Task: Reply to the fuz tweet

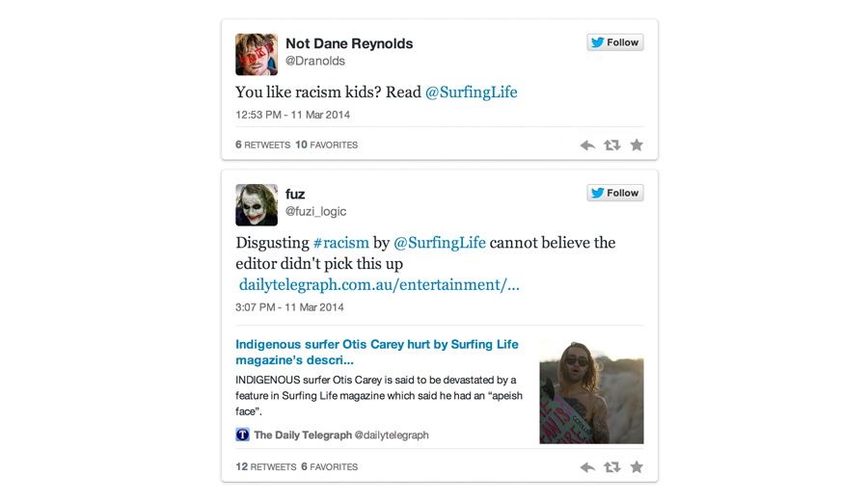Action: pyautogui.click(x=587, y=467)
